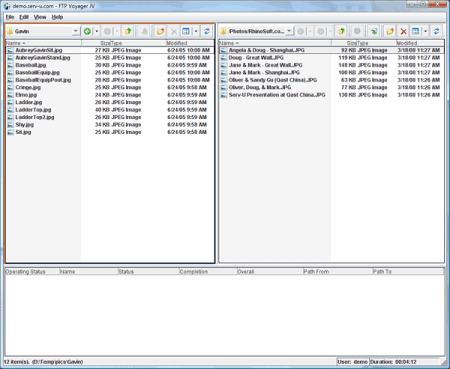The height and width of the screenshot is (369, 450).
Task: Open the Gavin folder path dropdown
Action: (76, 31)
